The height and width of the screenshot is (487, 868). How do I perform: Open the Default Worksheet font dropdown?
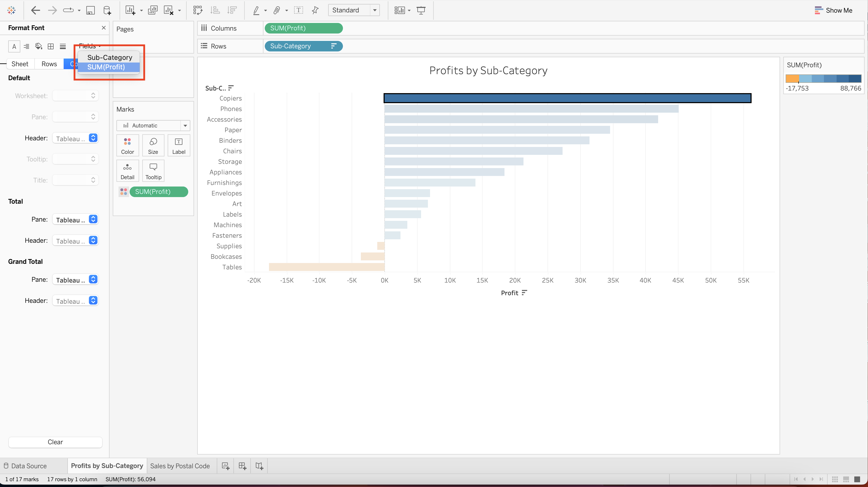(x=75, y=96)
